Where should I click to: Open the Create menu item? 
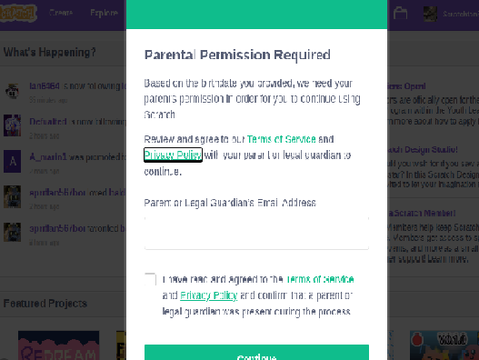click(61, 13)
